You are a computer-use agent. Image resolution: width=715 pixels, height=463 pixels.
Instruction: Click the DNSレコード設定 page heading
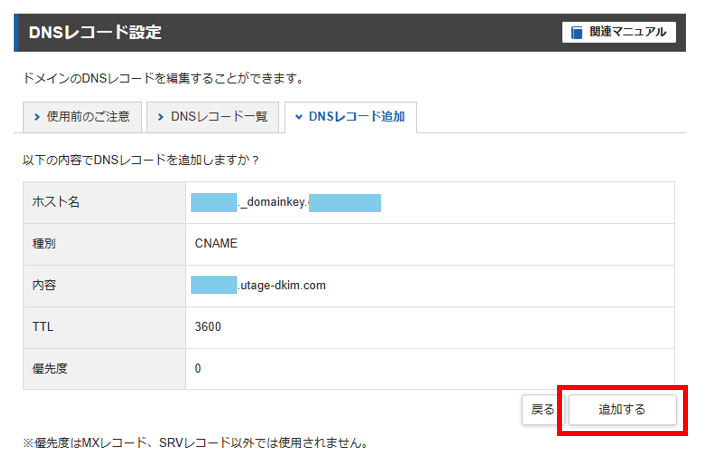96,33
